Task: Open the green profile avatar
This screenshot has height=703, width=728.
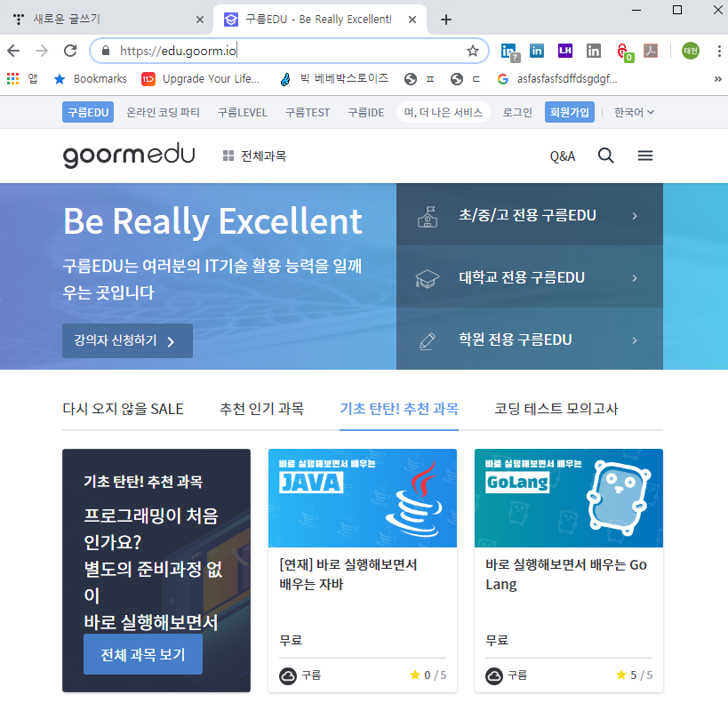Action: pos(691,51)
